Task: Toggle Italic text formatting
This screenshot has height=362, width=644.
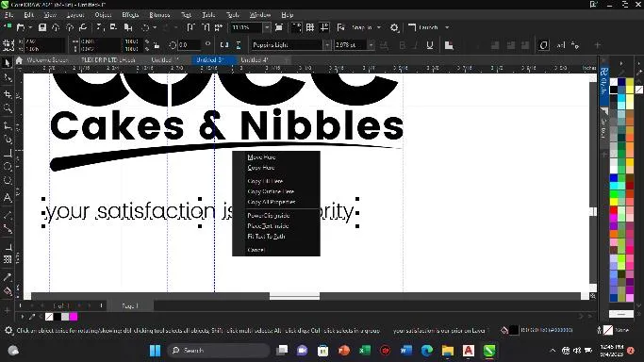Action: [416, 45]
